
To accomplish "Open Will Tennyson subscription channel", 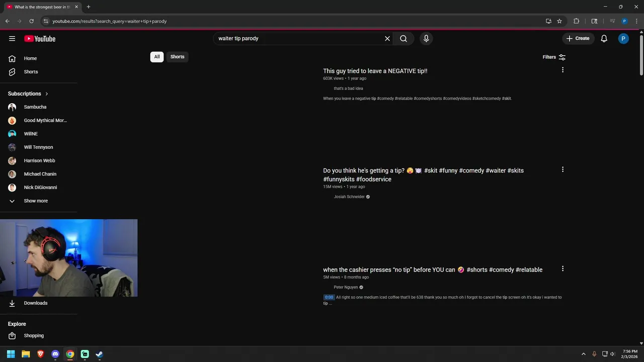I will 38,147.
